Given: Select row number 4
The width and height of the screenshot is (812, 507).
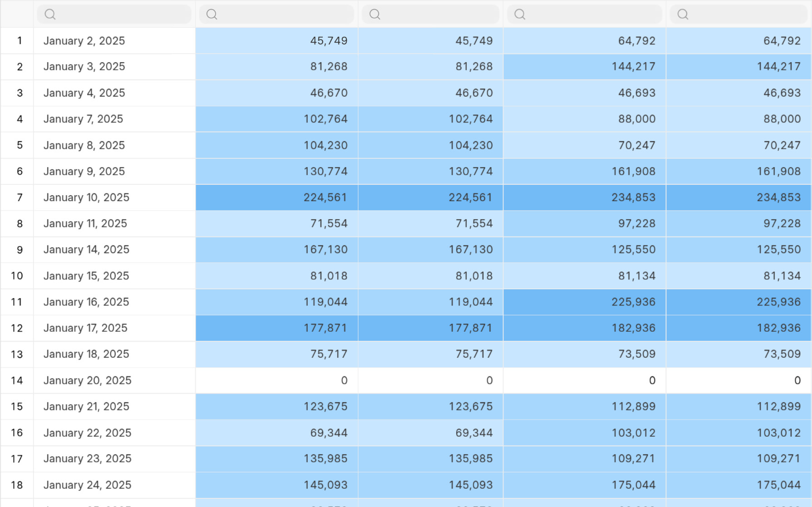Looking at the screenshot, I should (17, 119).
